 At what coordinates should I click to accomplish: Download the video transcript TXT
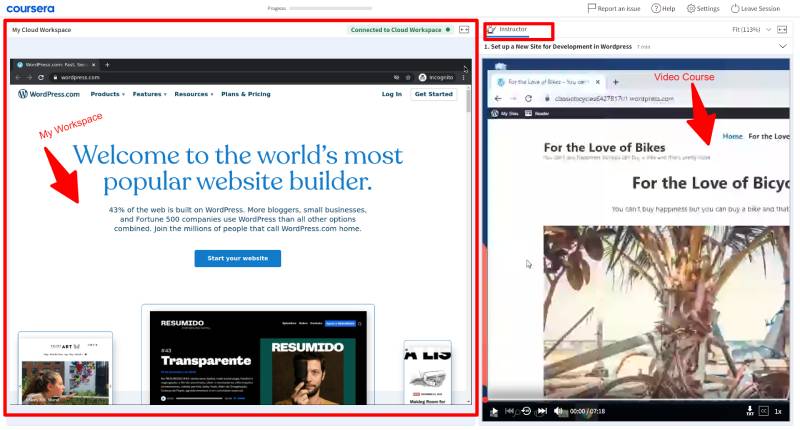749,411
